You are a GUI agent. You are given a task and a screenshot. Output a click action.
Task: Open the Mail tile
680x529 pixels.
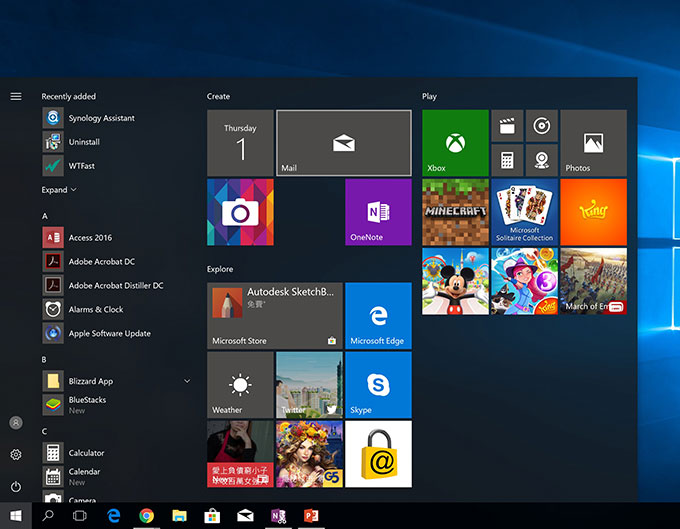[x=344, y=143]
